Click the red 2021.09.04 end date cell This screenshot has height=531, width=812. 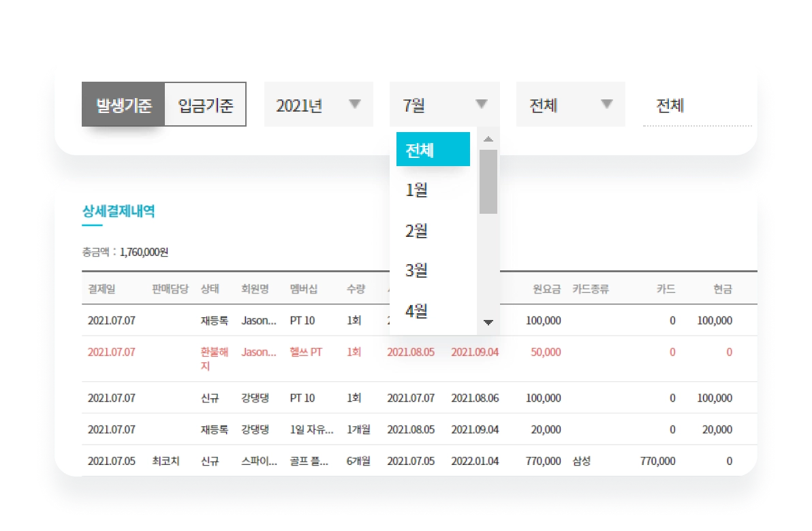click(x=475, y=352)
